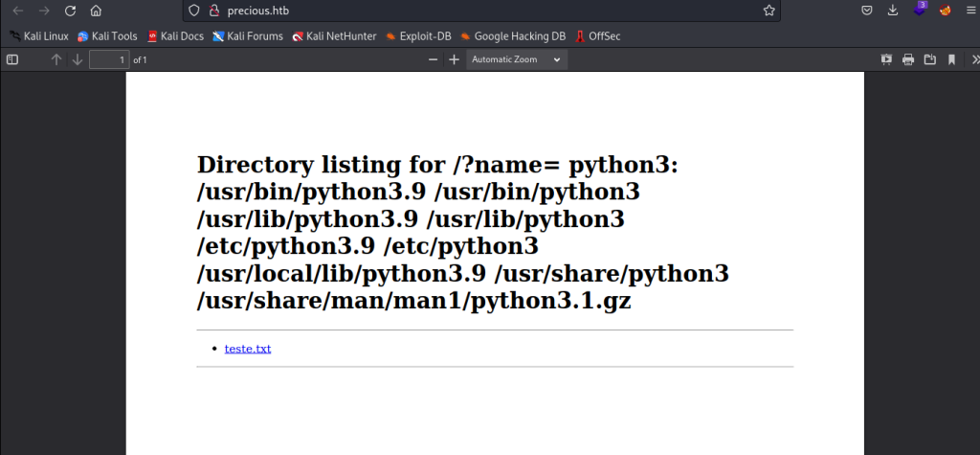Open the Google Hacking DB bookmark
Viewport: 980px width, 455px height.
coord(513,36)
